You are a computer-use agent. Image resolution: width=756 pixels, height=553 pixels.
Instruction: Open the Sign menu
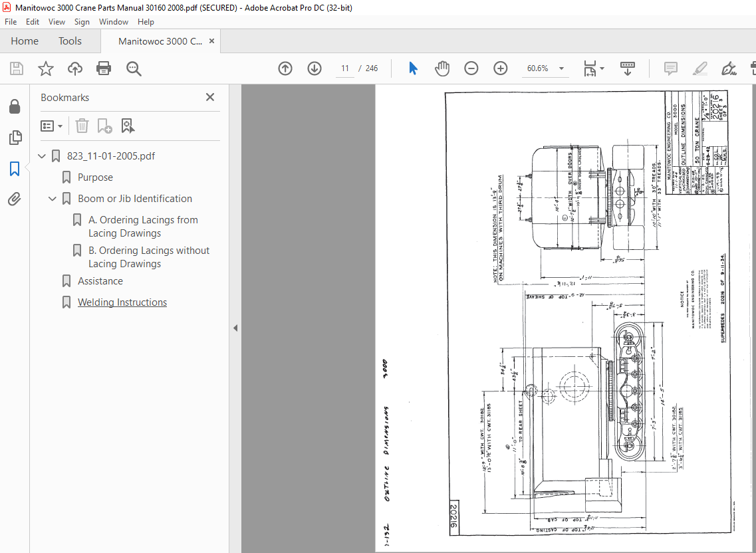click(x=82, y=22)
